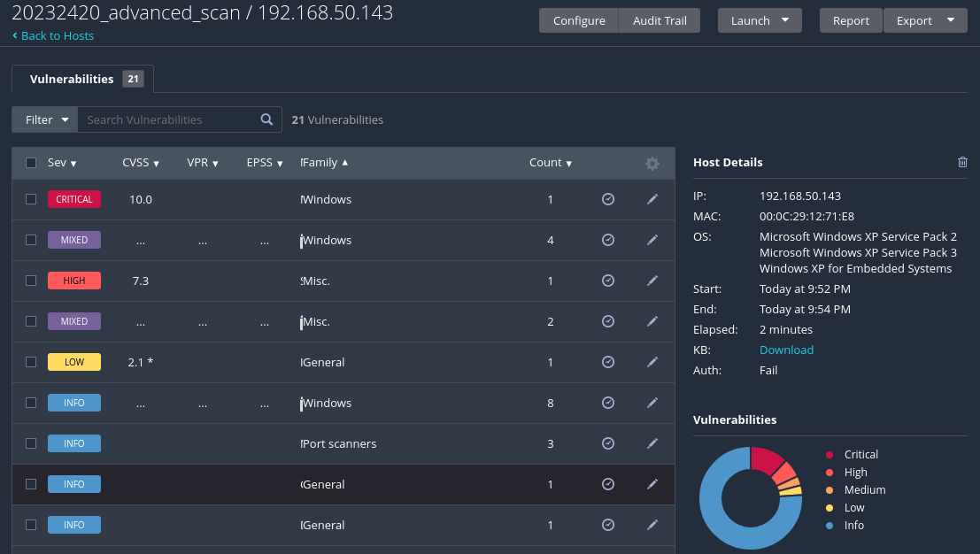Screen dimensions: 980x554
Task: Click edit pencil on INFO Windows row
Action: click(652, 403)
